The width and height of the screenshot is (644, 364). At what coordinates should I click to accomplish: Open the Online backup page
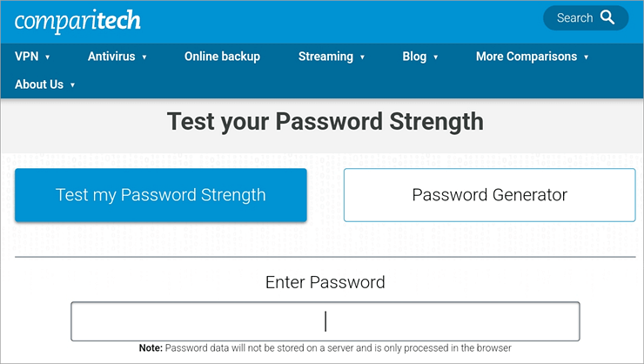pos(222,57)
